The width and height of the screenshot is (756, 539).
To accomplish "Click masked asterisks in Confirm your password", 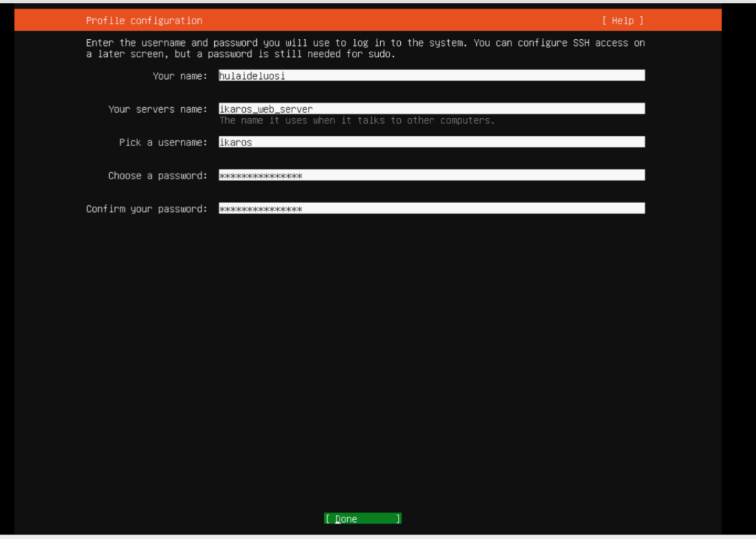I will (261, 209).
